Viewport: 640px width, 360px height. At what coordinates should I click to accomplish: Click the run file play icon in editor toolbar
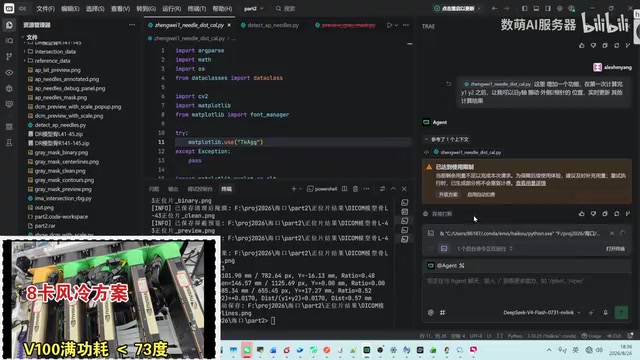click(x=389, y=25)
